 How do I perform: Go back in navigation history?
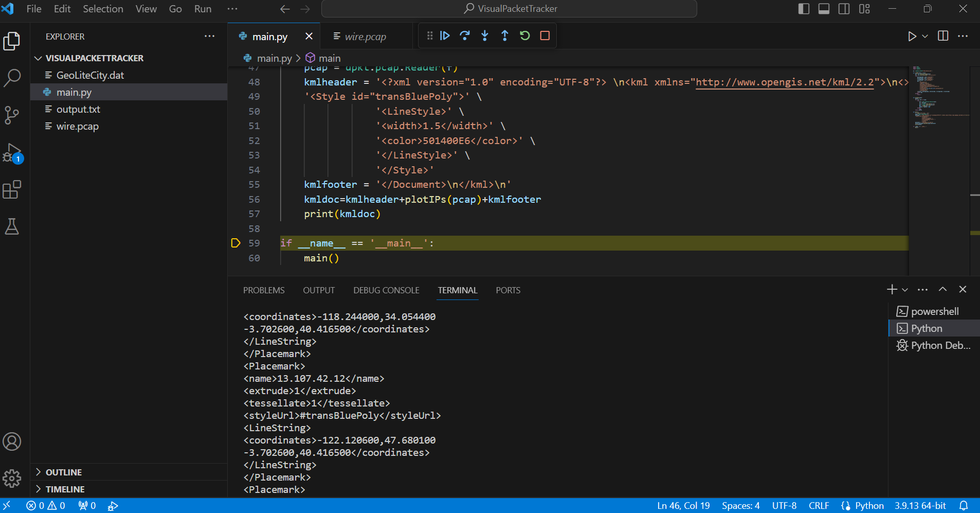coord(285,9)
